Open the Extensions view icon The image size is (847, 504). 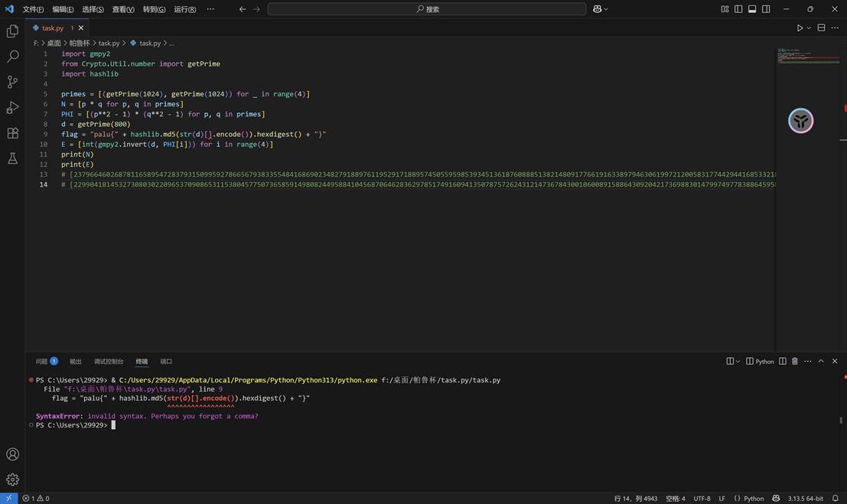(x=11, y=132)
